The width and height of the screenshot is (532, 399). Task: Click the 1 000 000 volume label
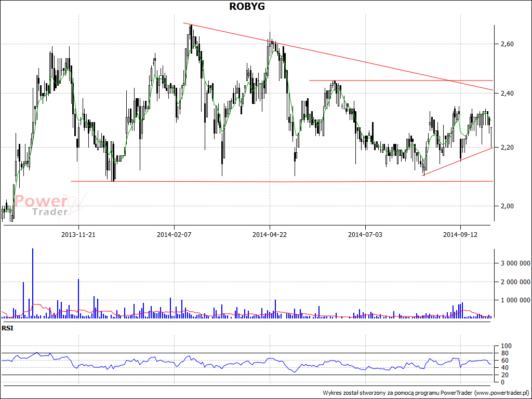tap(515, 300)
